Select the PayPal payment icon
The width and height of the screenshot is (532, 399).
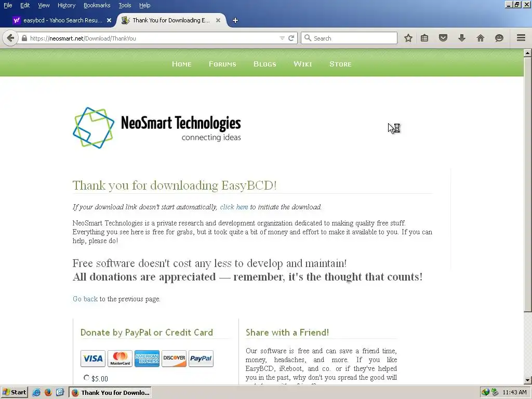point(201,358)
